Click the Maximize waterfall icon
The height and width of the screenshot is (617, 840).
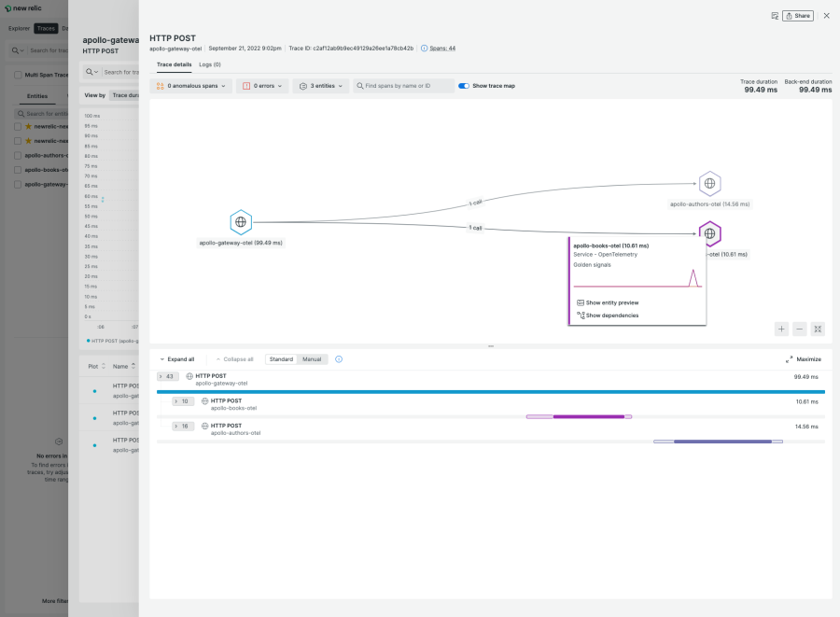point(789,359)
